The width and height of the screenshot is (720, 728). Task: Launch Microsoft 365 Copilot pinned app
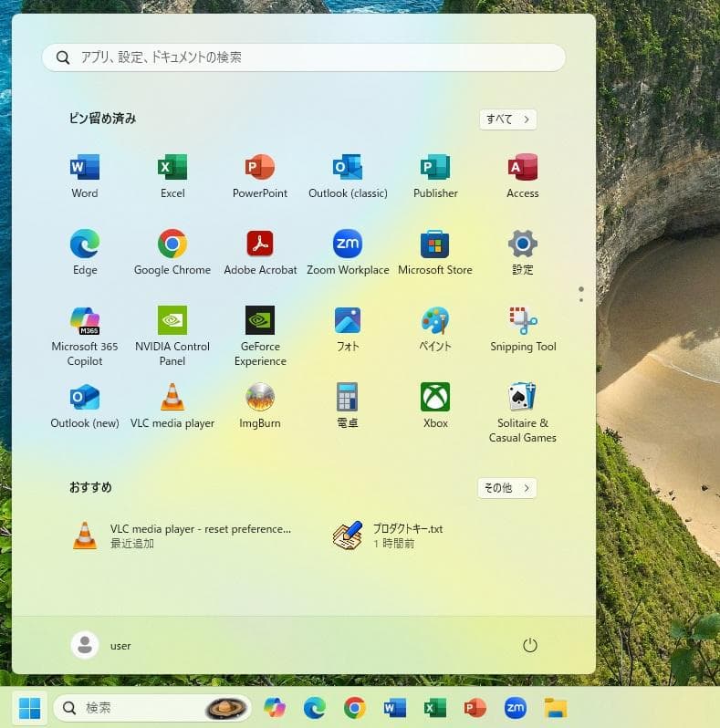pyautogui.click(x=85, y=336)
